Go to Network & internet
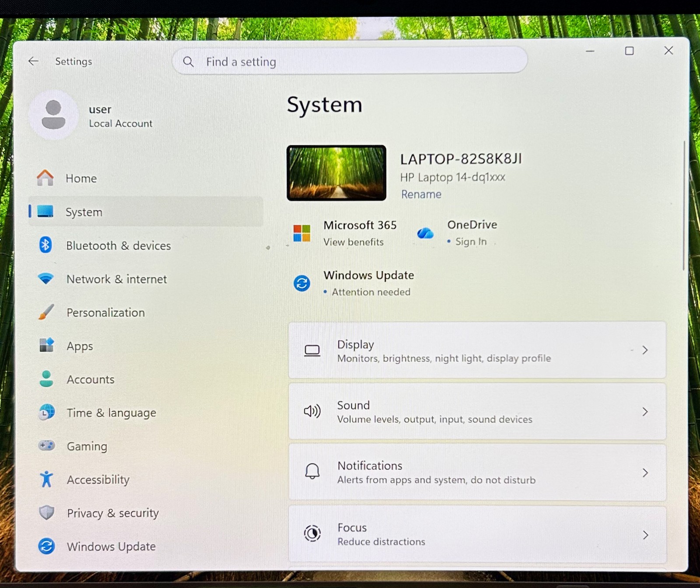 click(146, 279)
